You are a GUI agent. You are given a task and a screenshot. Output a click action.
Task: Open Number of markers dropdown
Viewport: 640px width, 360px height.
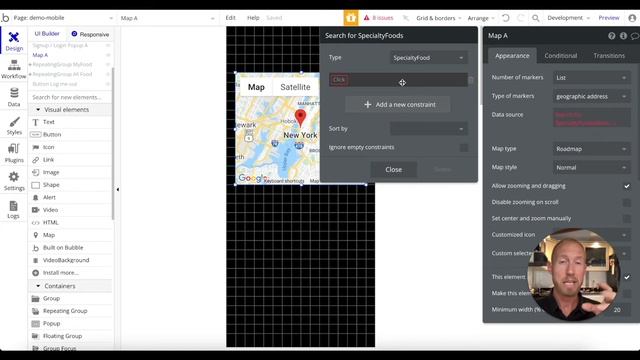point(591,78)
